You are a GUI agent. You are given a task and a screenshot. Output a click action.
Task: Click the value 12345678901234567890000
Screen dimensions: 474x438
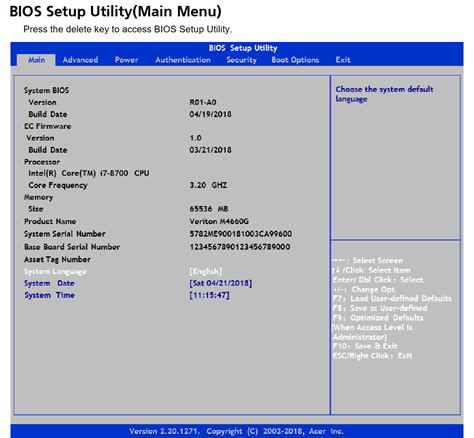pos(240,247)
